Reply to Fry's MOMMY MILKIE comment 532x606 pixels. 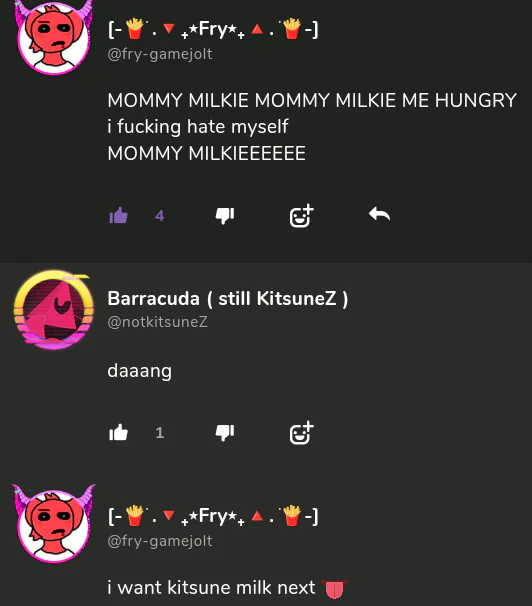pos(379,214)
